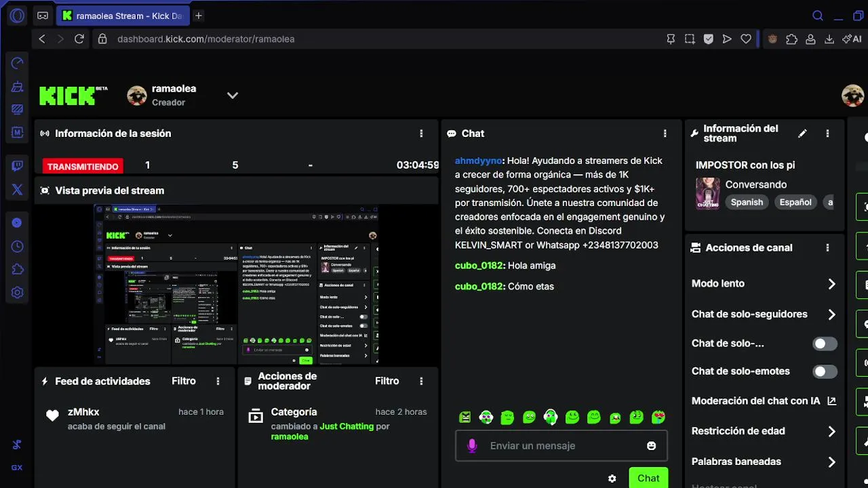This screenshot has width=868, height=488.
Task: Insert the heart-eyes sunglasses Kick emote
Action: coord(658,418)
